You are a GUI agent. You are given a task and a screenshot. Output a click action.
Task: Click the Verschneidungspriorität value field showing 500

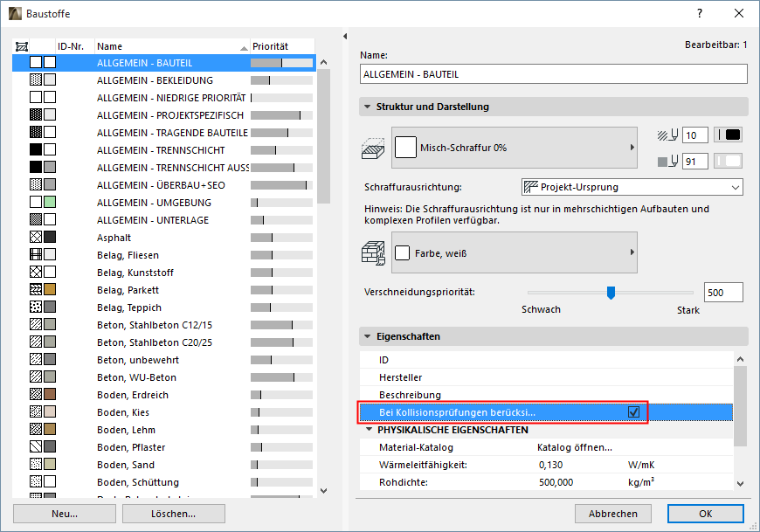click(x=723, y=292)
